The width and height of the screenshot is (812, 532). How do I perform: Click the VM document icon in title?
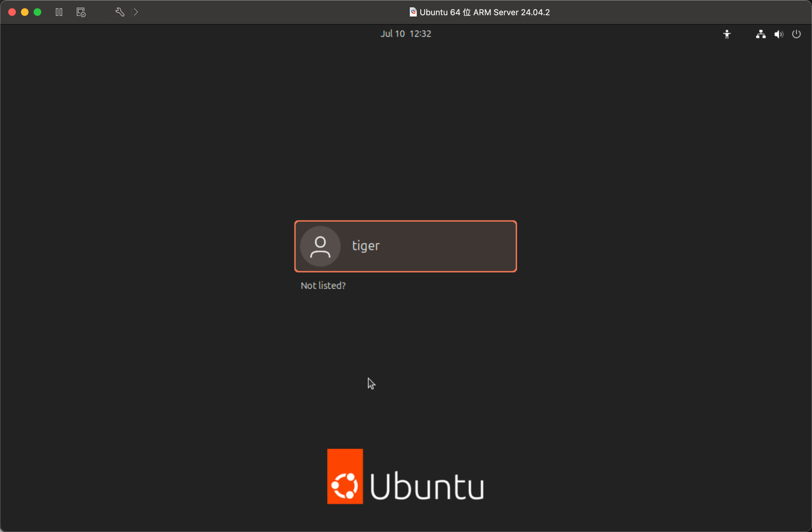point(413,12)
